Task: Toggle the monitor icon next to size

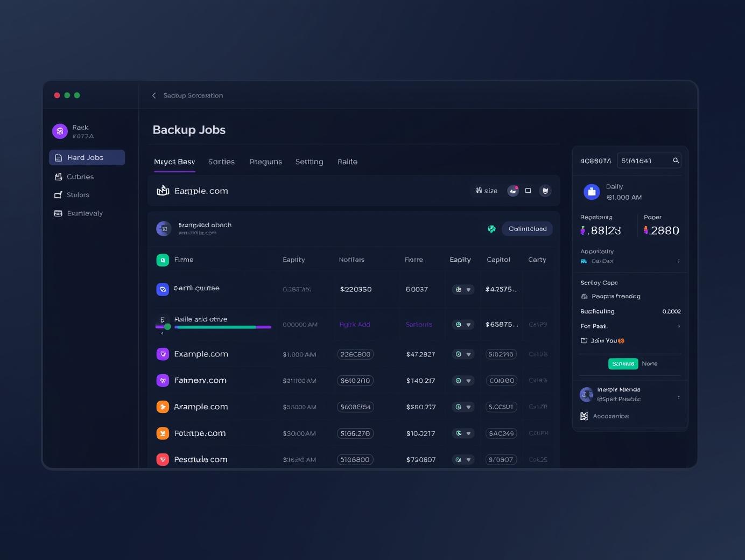Action: (x=528, y=191)
